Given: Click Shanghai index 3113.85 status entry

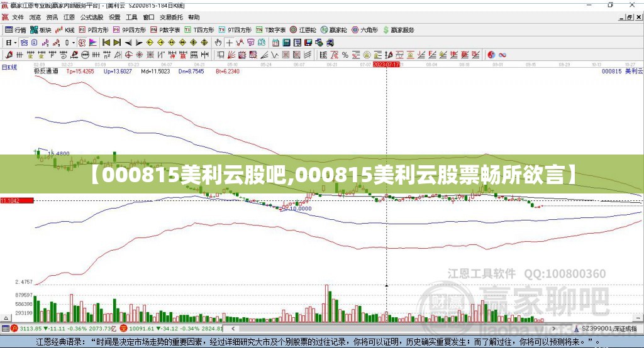Looking at the screenshot, I should tap(64, 329).
